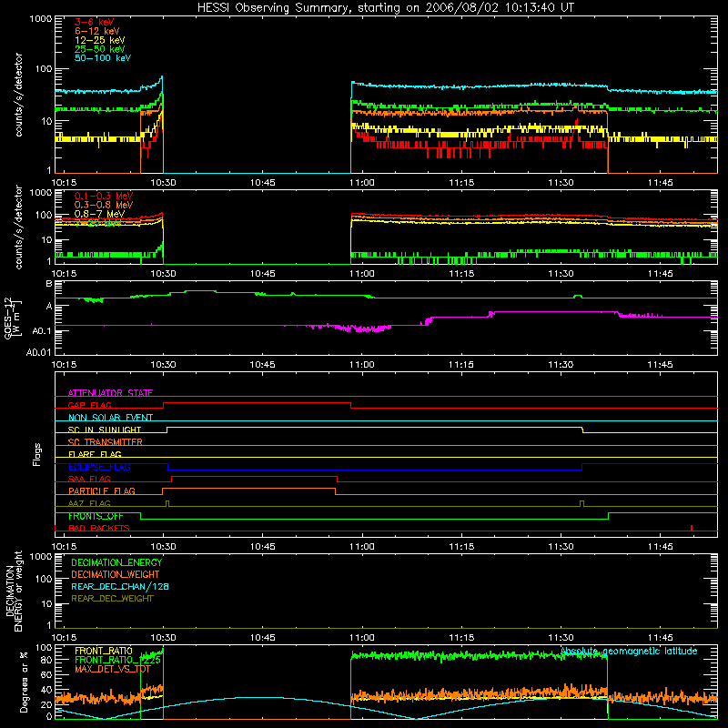The image size is (728, 728).
Task: Click the 10:30 tick under the top panel
Action: tap(163, 183)
